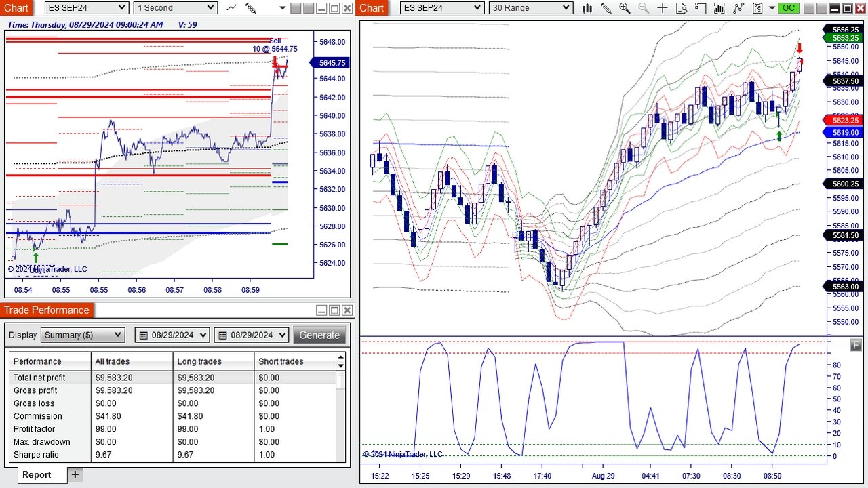Select the left Chart tab
This screenshot has width=868, height=488.
[x=16, y=8]
